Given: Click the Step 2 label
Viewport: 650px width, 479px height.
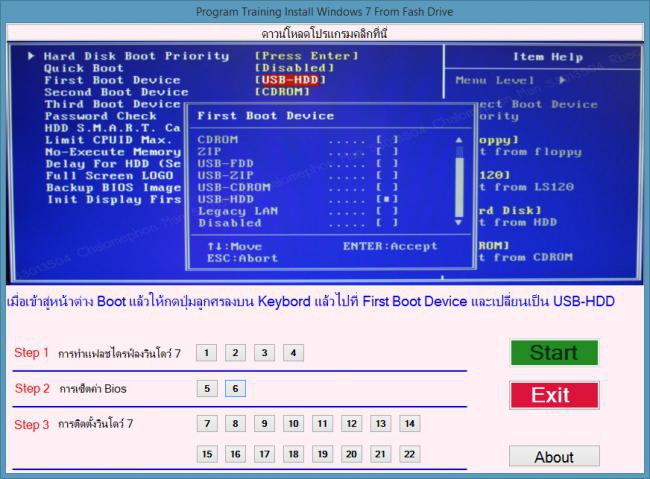Looking at the screenshot, I should tap(32, 389).
